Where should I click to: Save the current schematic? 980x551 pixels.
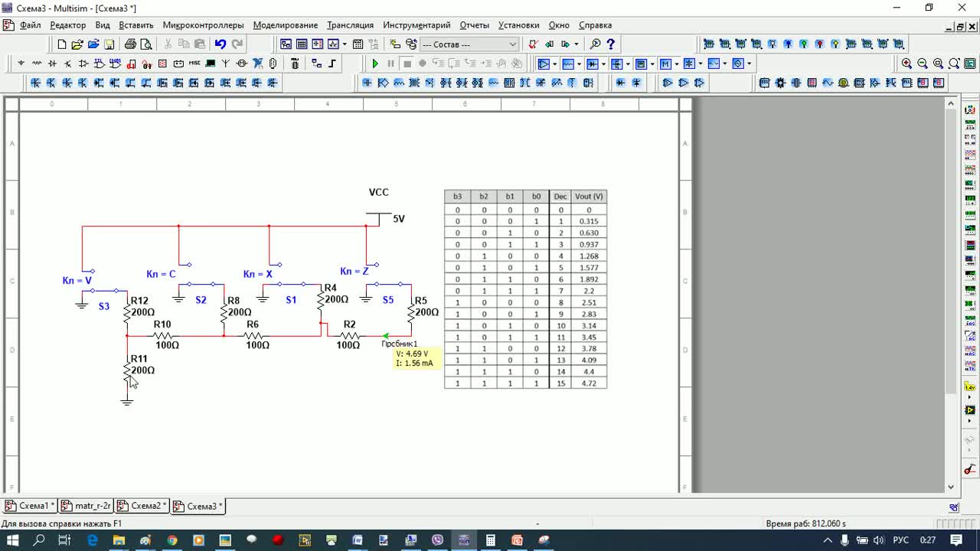pos(109,44)
